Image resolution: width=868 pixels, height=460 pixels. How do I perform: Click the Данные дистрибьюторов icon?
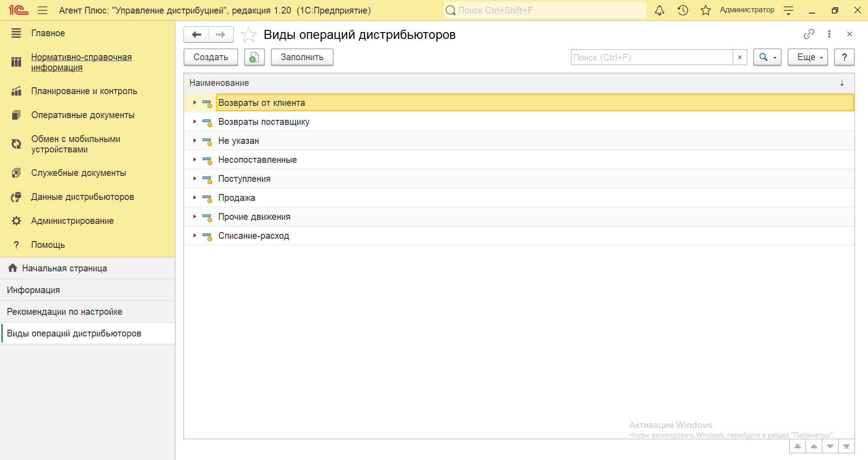(16, 197)
